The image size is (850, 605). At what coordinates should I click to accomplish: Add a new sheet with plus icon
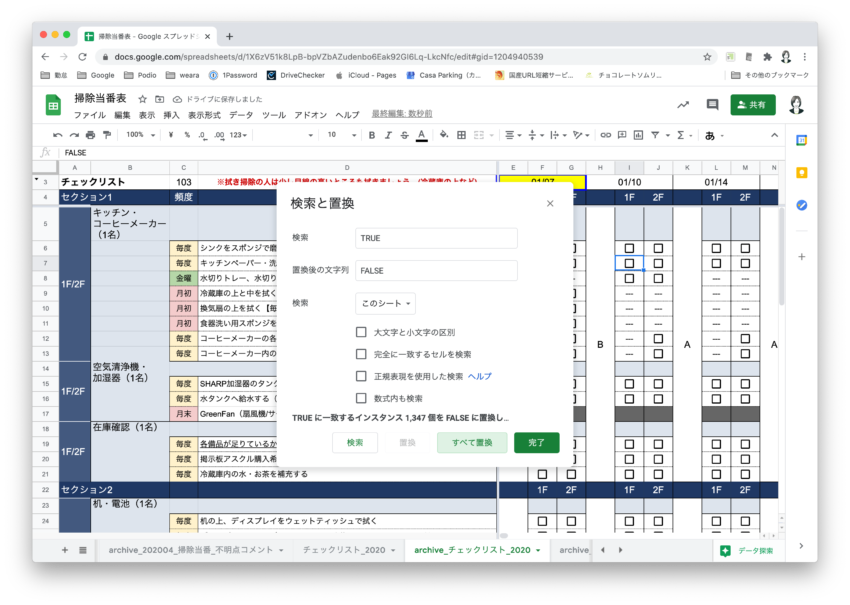[65, 550]
